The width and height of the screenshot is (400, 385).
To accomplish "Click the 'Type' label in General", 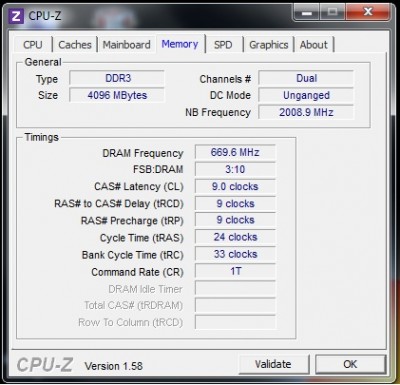I will (x=47, y=80).
